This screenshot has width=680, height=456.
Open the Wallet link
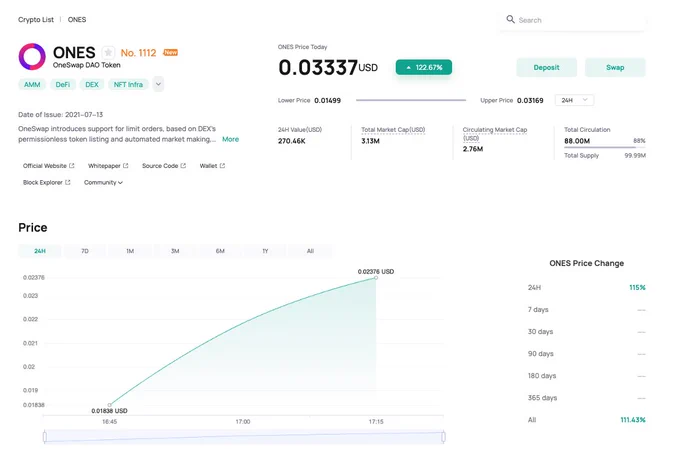(208, 166)
